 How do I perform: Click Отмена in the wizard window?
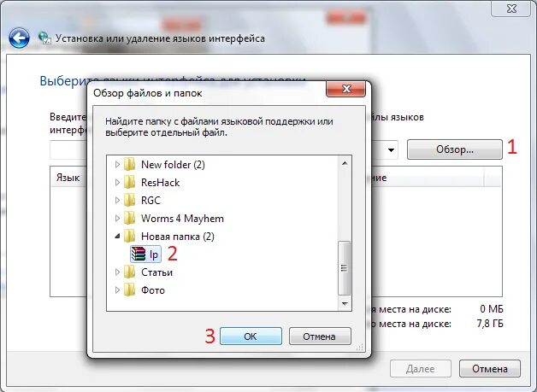(x=490, y=369)
